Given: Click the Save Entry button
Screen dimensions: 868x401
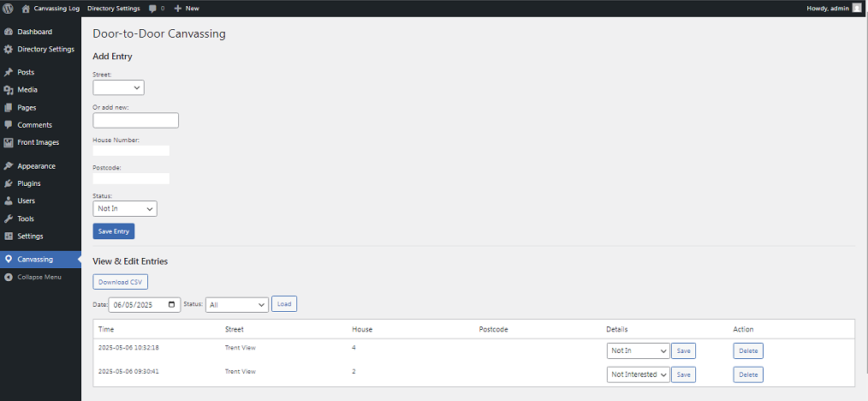Looking at the screenshot, I should pos(113,231).
